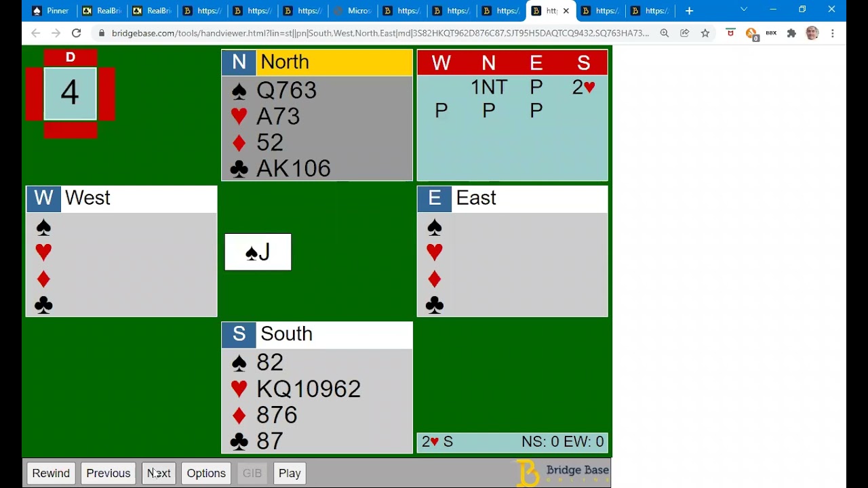Click South's heart suit symbol
The image size is (868, 488).
point(239,389)
